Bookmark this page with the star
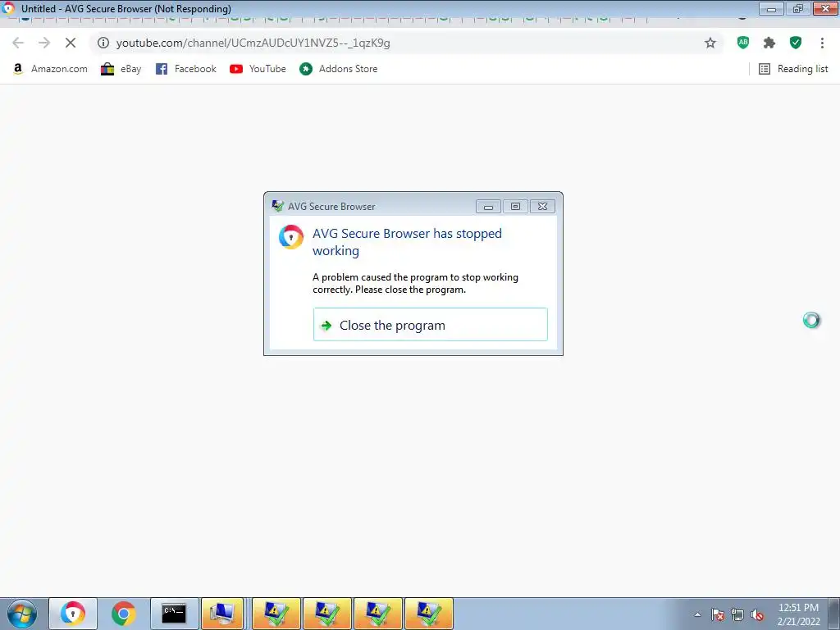840x630 pixels. click(x=710, y=43)
